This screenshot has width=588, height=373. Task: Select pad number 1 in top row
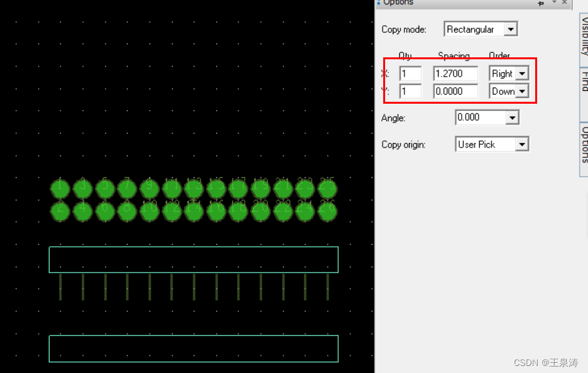pyautogui.click(x=60, y=189)
